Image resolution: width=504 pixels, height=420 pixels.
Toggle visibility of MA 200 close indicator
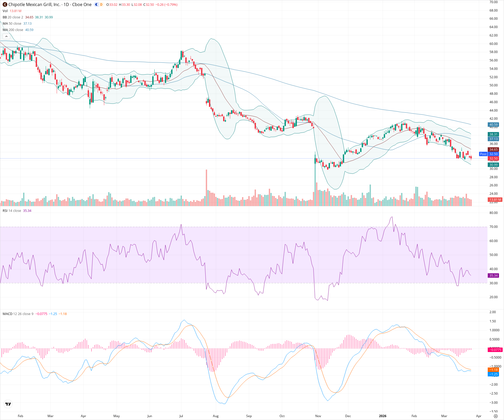13,30
